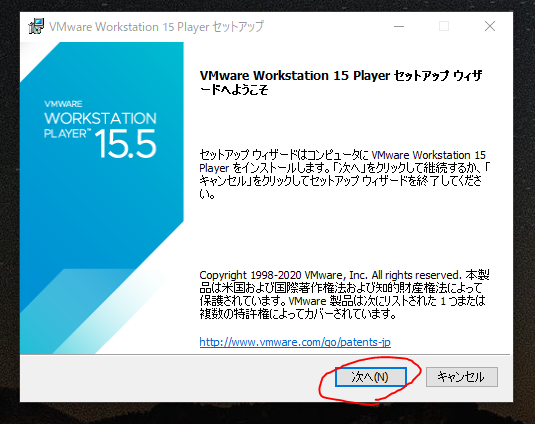
Task: Click the キャンセル button
Action: click(462, 377)
